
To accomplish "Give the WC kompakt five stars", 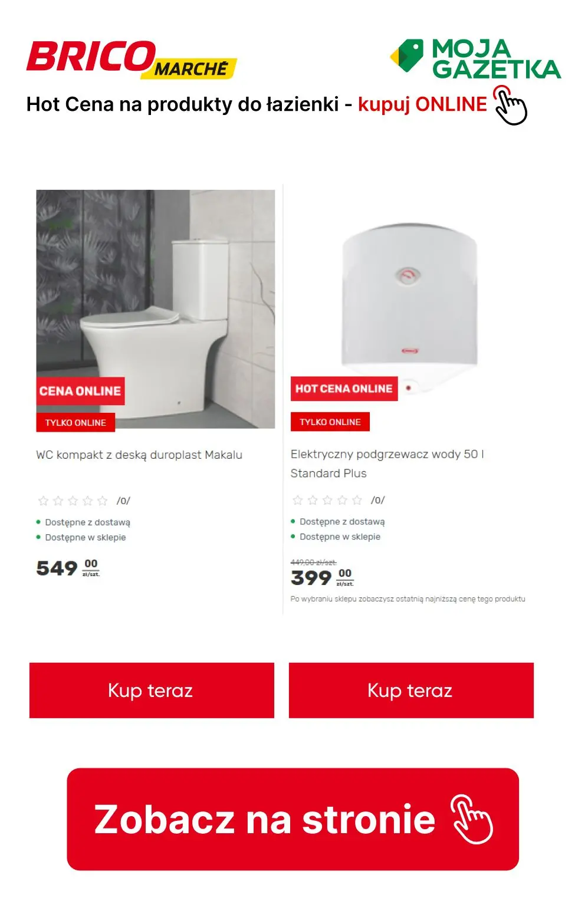I will click(x=103, y=501).
